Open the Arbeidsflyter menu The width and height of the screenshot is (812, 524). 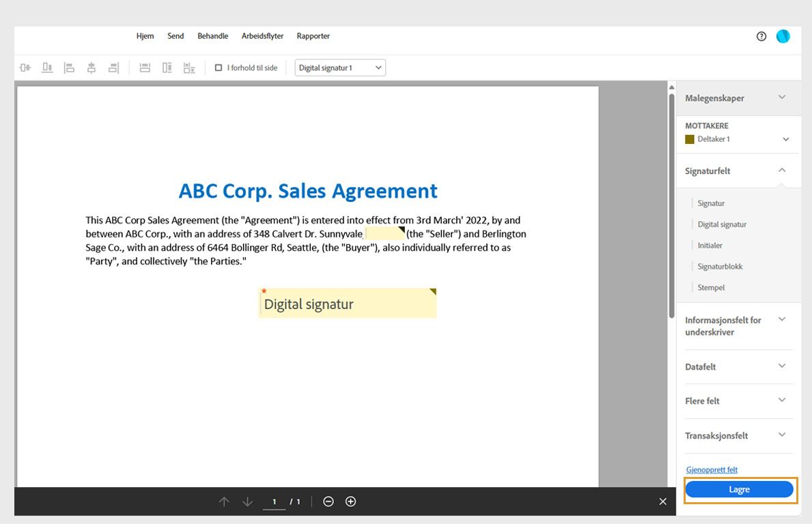[262, 36]
